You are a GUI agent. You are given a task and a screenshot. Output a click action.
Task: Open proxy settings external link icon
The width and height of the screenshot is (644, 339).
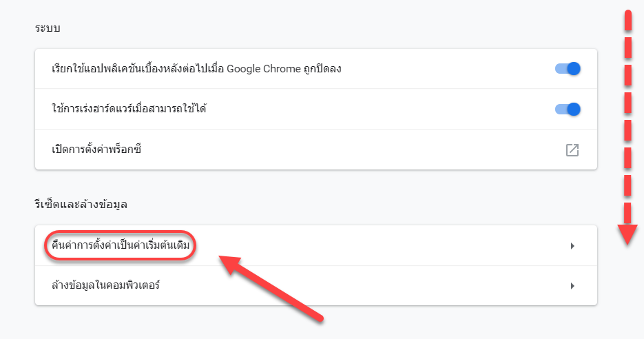[x=572, y=150]
